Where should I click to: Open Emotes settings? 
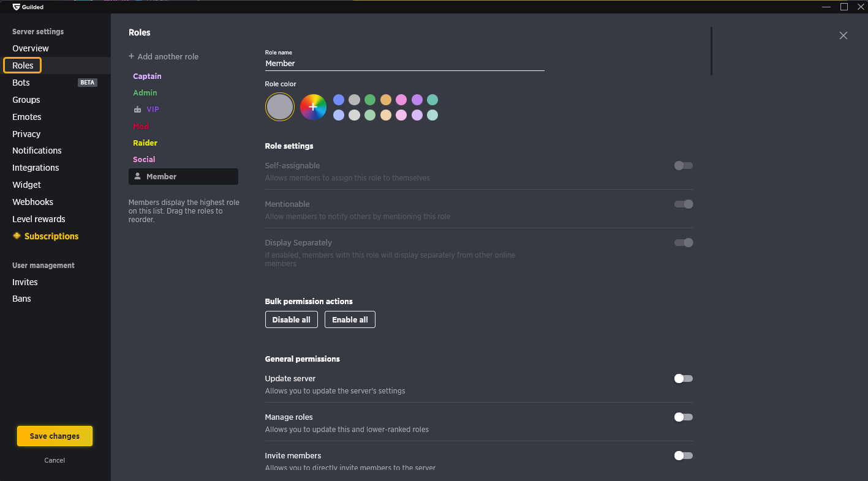[x=27, y=117]
